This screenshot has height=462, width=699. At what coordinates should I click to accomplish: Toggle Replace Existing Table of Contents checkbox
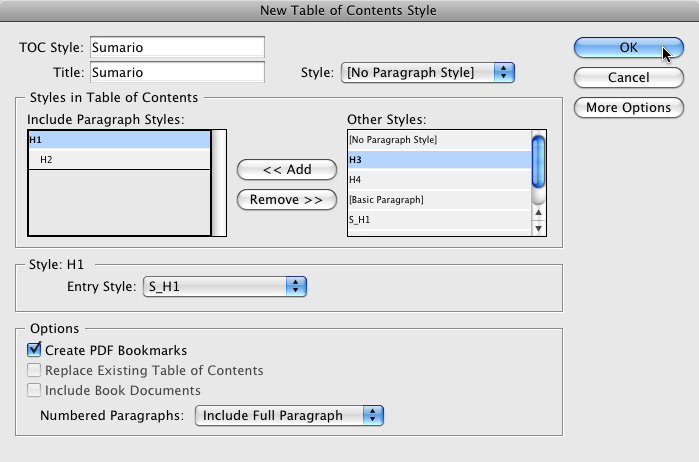34,370
